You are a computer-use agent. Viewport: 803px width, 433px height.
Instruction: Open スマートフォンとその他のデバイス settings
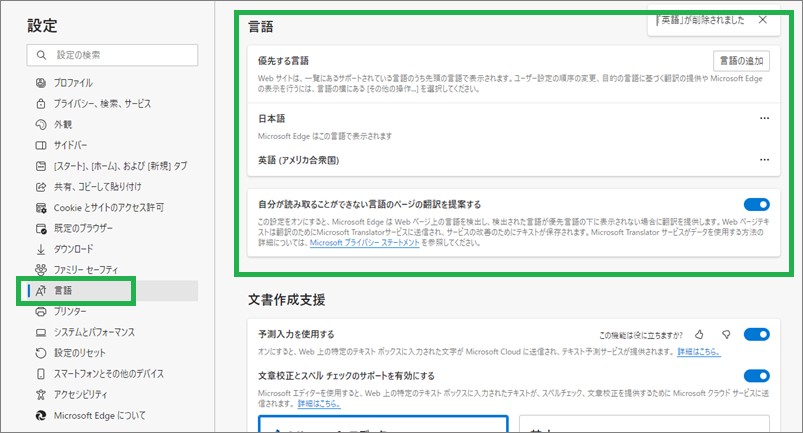[109, 374]
